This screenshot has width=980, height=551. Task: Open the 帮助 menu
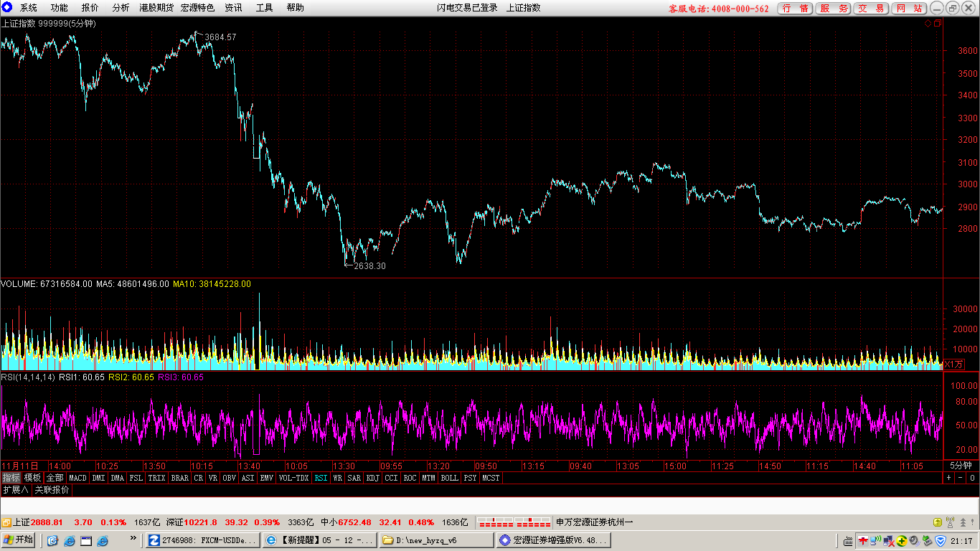[295, 8]
